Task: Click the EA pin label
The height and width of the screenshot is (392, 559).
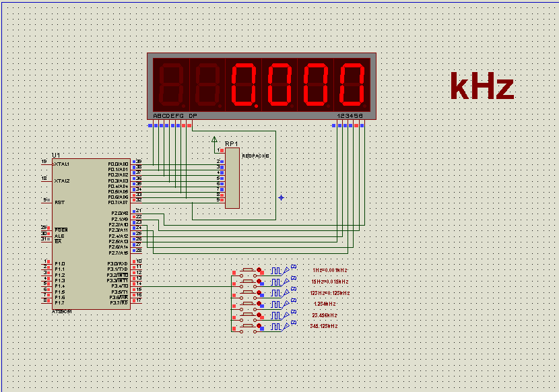Action: pos(58,242)
